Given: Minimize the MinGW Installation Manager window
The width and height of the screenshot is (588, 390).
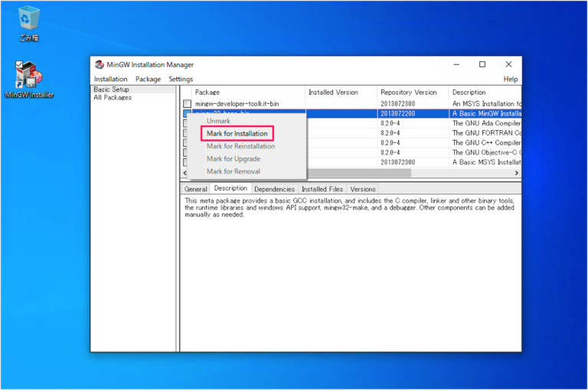Looking at the screenshot, I should coord(456,64).
